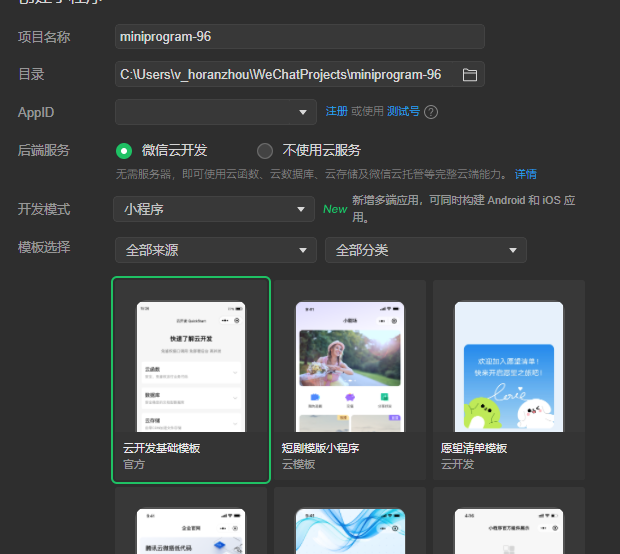This screenshot has width=620, height=554.
Task: Open the 开发模式 小程序 dropdown
Action: [x=214, y=209]
